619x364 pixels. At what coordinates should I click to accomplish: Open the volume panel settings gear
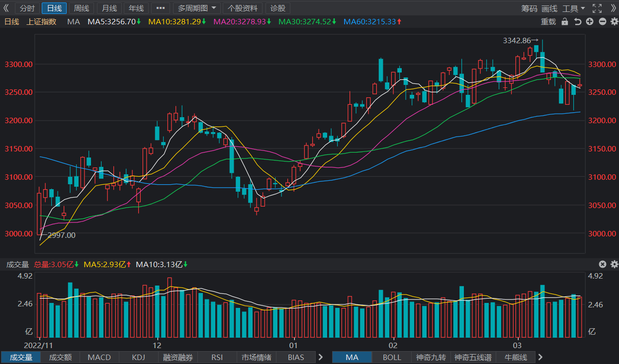(x=614, y=264)
